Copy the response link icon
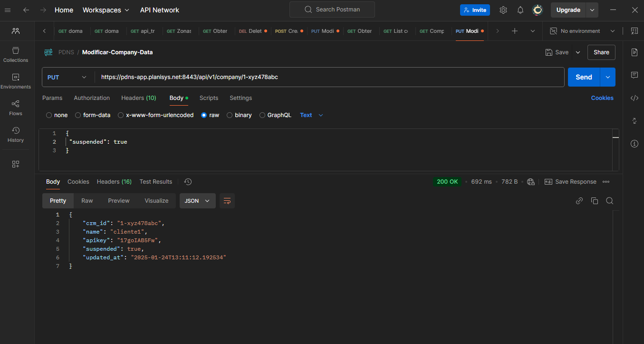Image resolution: width=644 pixels, height=344 pixels. (579, 201)
